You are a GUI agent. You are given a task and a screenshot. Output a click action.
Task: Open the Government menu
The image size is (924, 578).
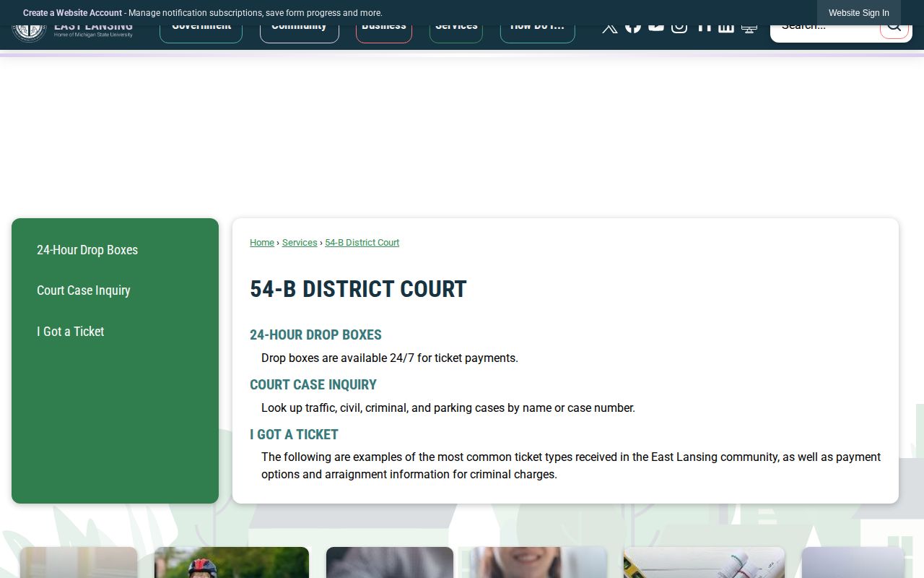point(201,34)
